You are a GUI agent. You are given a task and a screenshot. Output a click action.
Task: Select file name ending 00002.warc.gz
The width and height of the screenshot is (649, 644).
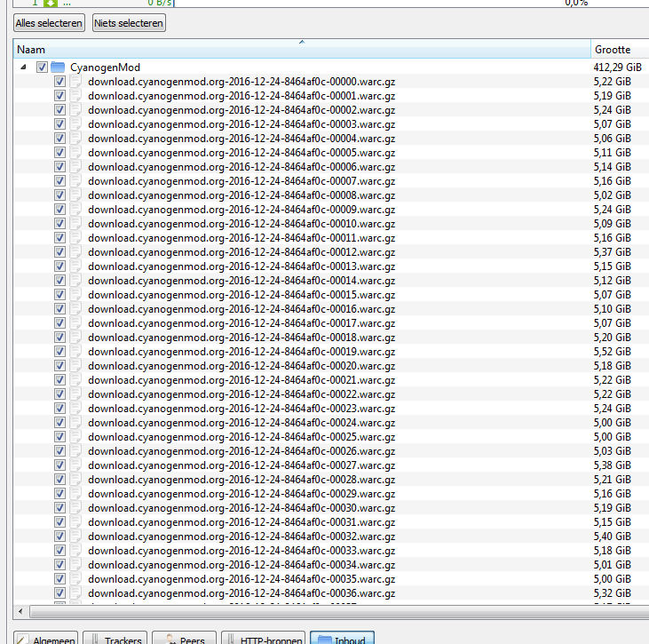coord(241,110)
